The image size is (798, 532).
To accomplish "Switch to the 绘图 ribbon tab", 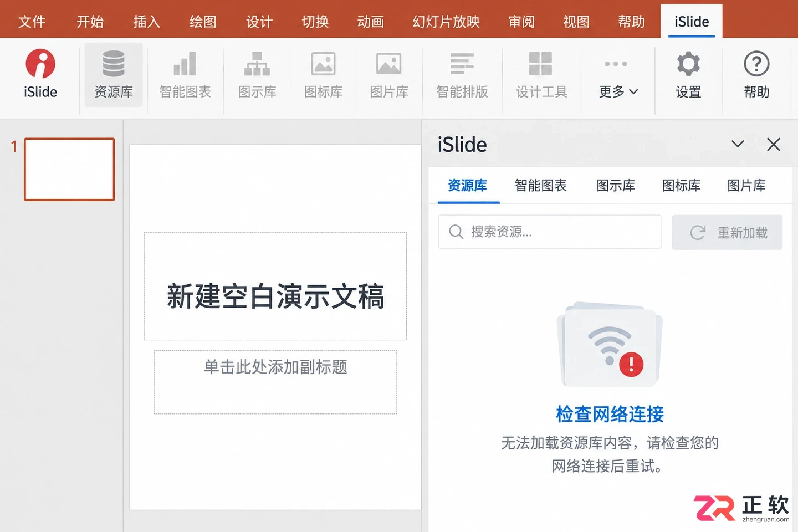I will pos(203,22).
